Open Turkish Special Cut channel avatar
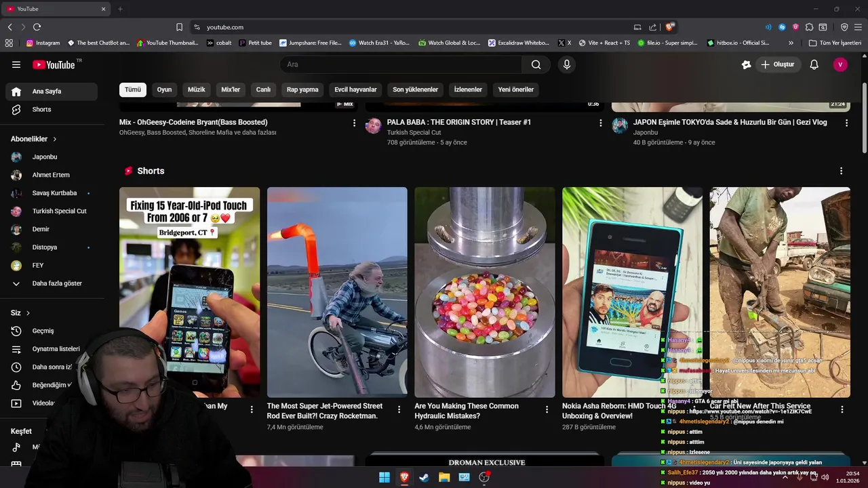Screen dimensions: 868x488 (374, 126)
